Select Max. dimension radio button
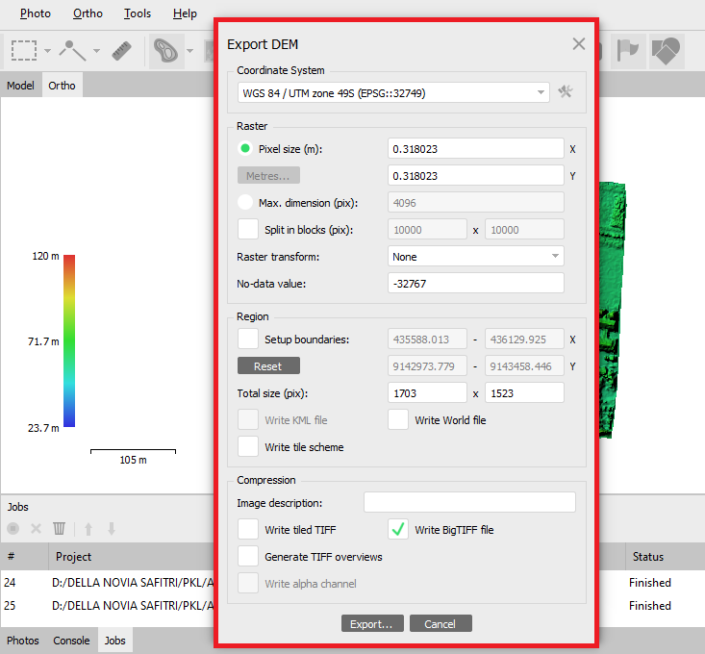 point(246,203)
